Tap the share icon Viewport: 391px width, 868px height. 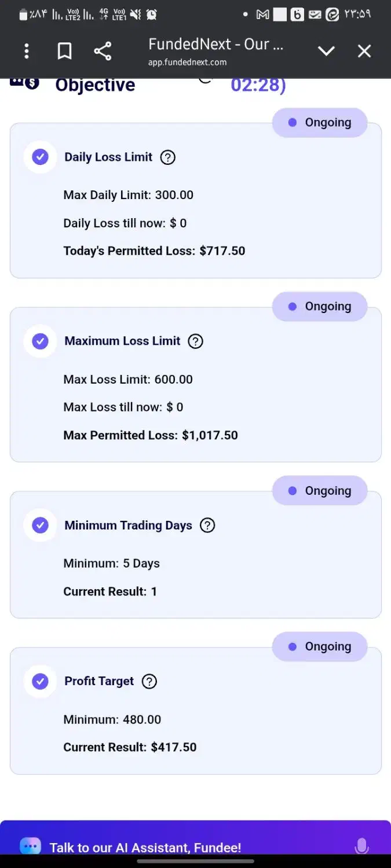(x=103, y=52)
